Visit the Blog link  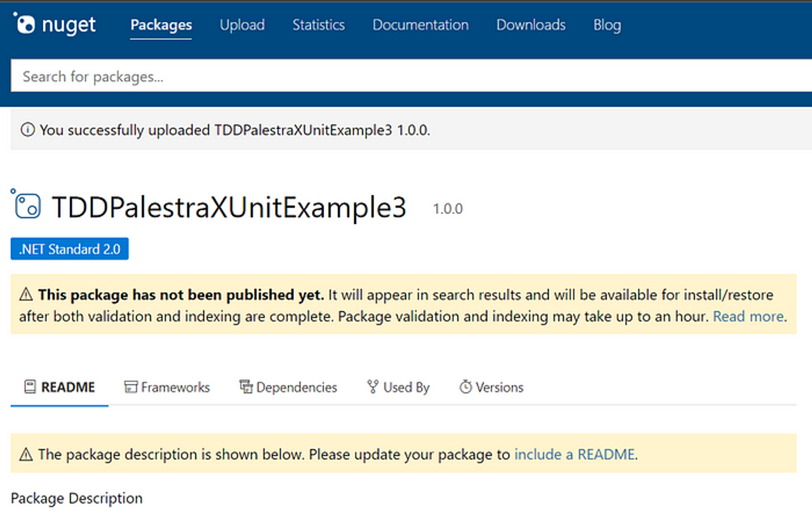(x=607, y=25)
